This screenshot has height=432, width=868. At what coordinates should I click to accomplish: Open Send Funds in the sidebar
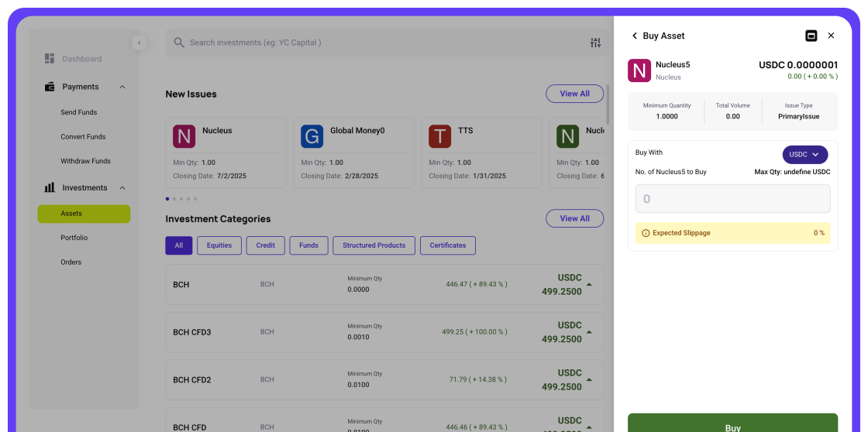pyautogui.click(x=78, y=112)
